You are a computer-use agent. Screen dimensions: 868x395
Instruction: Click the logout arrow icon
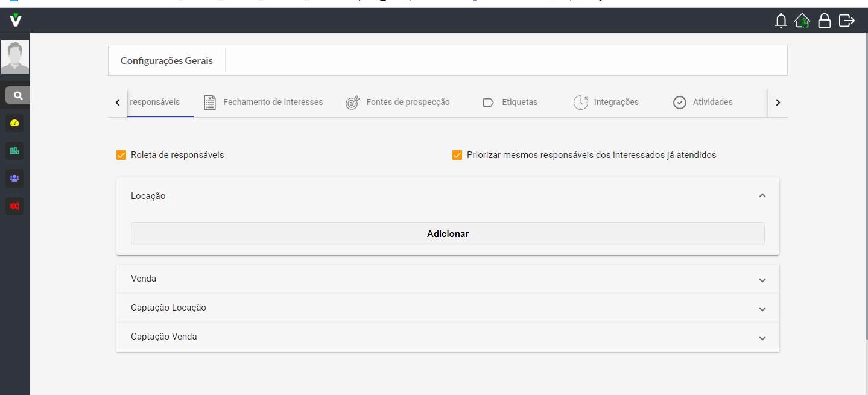pos(847,21)
